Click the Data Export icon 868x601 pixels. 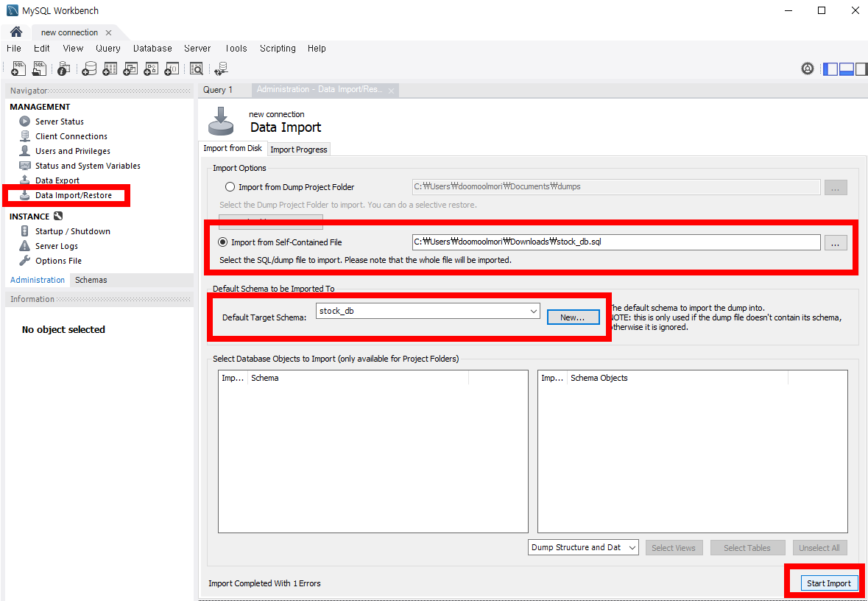coord(25,180)
